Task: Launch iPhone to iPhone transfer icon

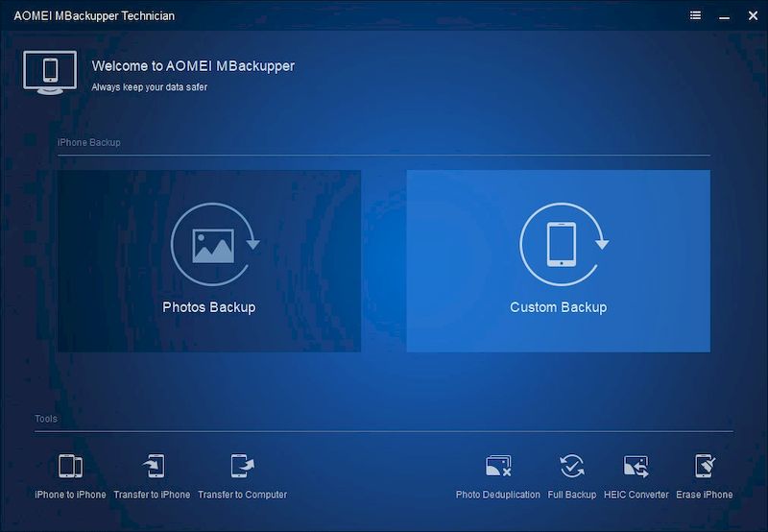Action: tap(70, 466)
